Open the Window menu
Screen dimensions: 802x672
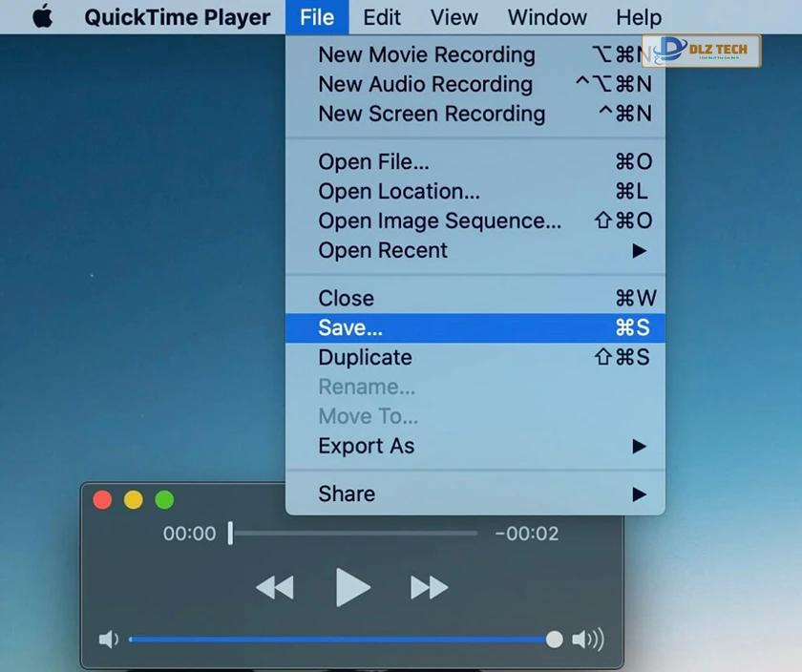547,17
